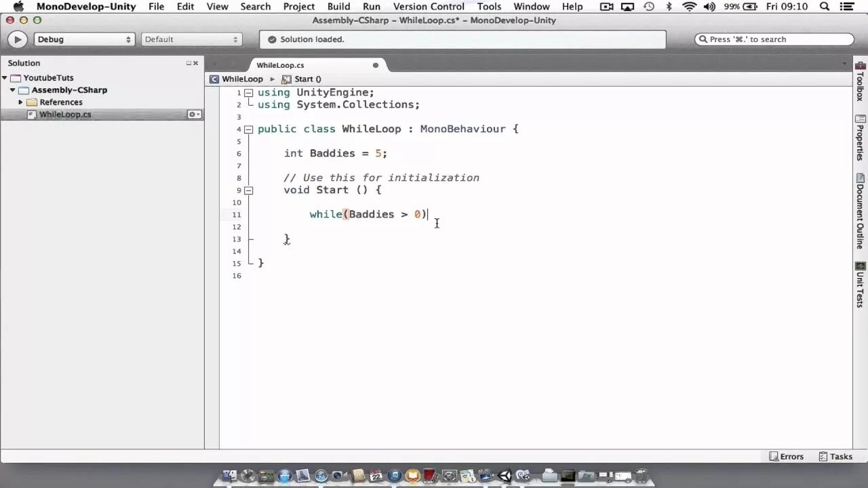Show the Tasks pad
This screenshot has height=488, width=868.
(835, 457)
